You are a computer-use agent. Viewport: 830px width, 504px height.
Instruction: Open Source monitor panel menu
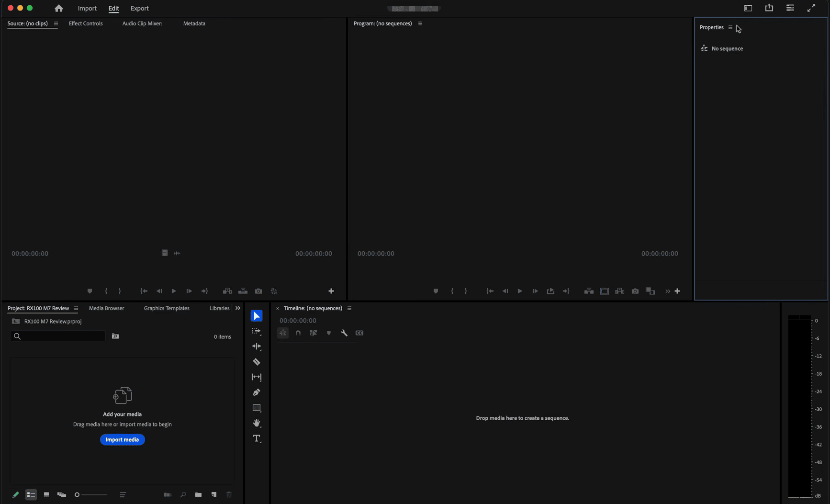click(56, 23)
